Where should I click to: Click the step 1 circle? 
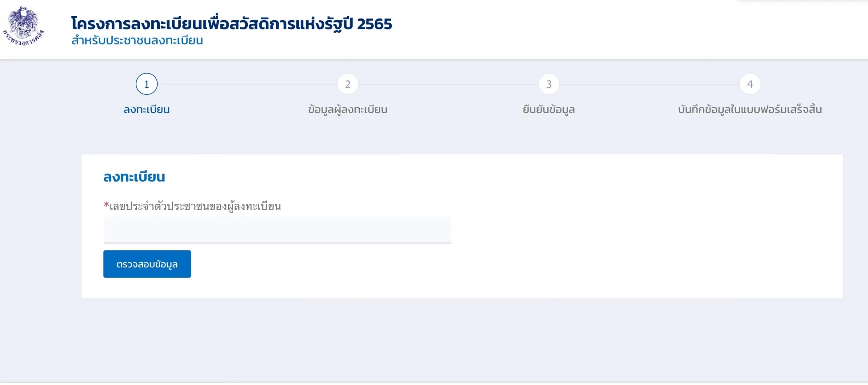(147, 84)
